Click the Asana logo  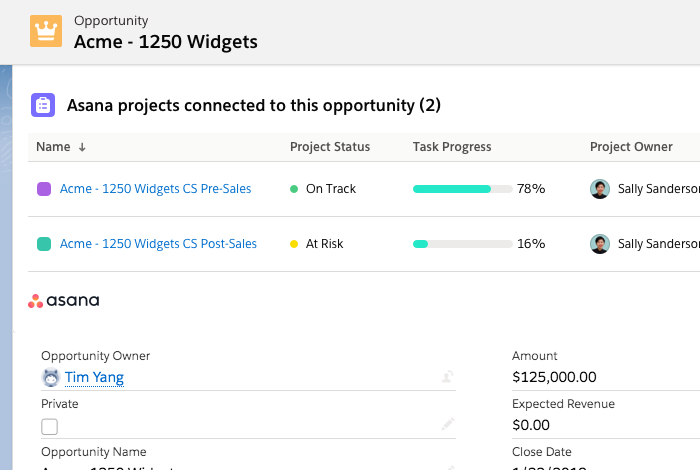(63, 300)
